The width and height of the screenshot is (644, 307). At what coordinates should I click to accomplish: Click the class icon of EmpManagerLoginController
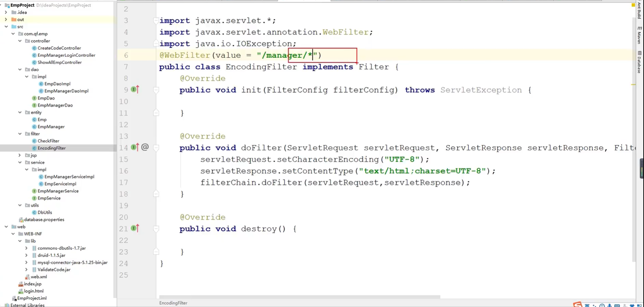(x=34, y=55)
